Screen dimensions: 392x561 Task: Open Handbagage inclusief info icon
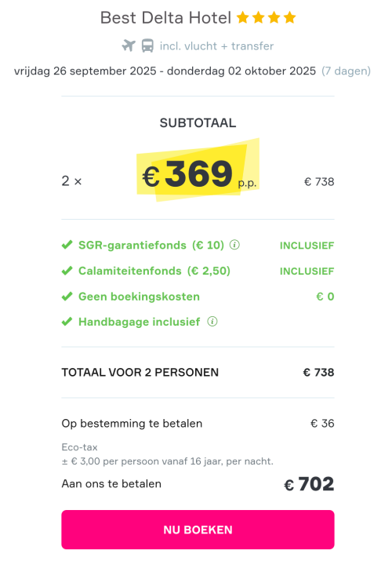point(212,322)
